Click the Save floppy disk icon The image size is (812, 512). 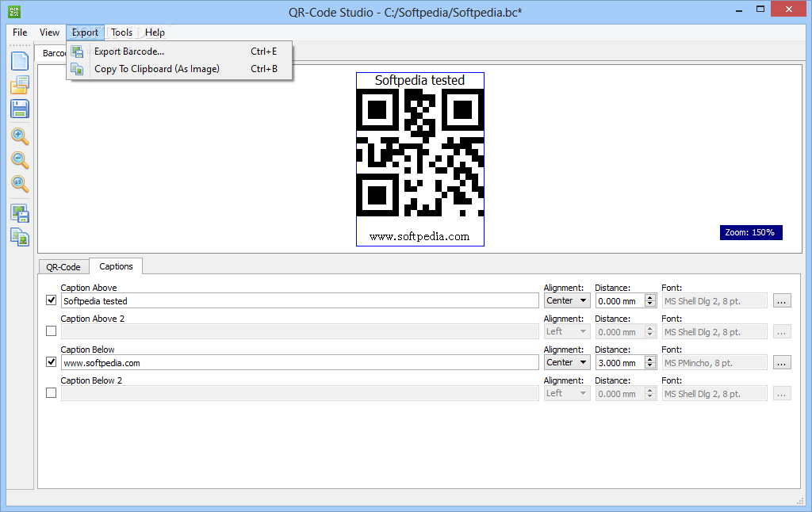(x=20, y=109)
